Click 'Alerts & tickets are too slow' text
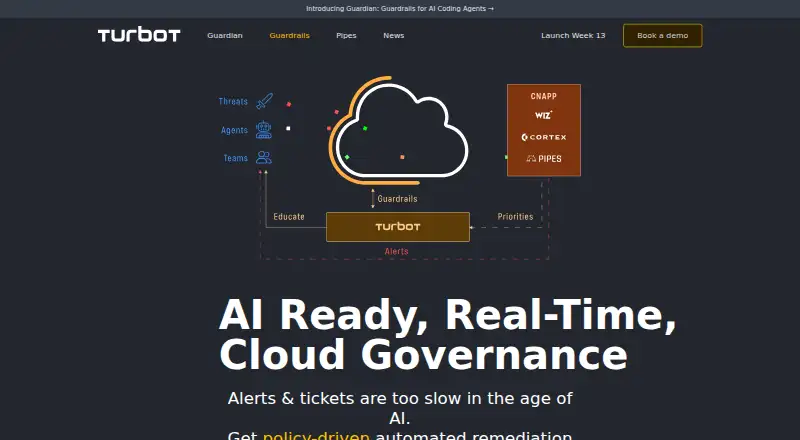This screenshot has height=440, width=800. [346, 398]
